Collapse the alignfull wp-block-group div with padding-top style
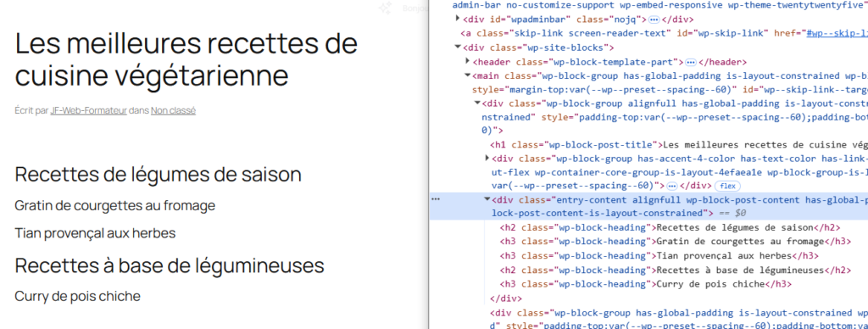Screen dimensions: 868x329 477,103
